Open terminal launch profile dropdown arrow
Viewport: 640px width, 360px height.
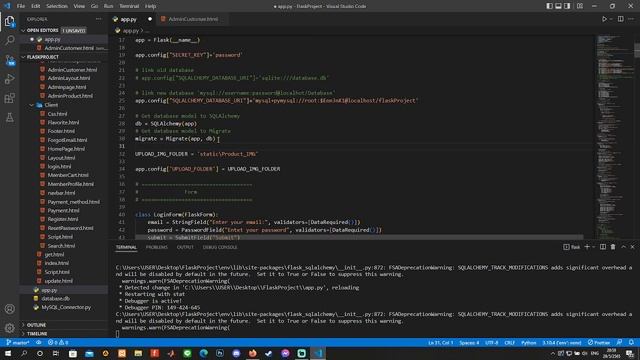(x=594, y=247)
